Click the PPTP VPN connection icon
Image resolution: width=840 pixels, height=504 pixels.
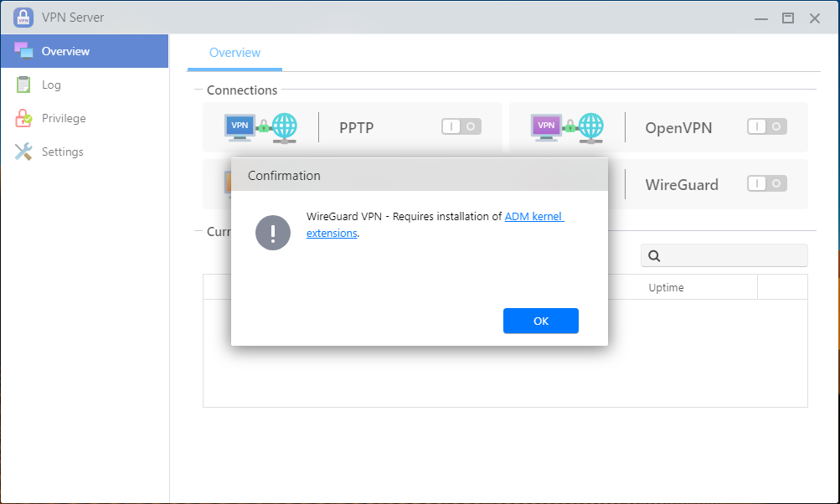pyautogui.click(x=260, y=127)
